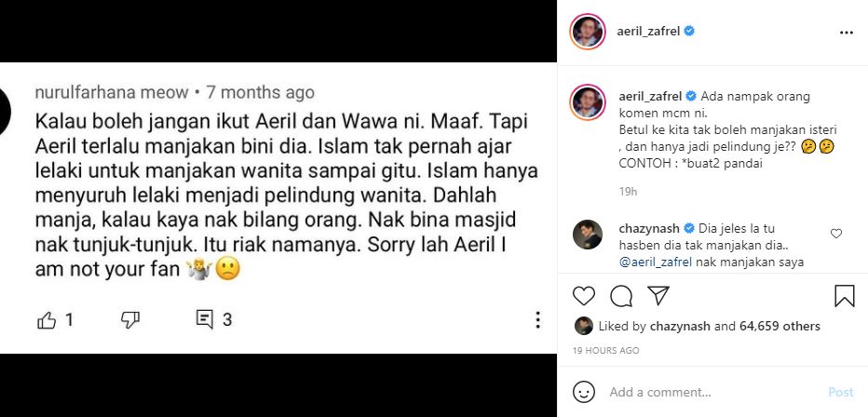This screenshot has height=417, width=868.
Task: Click aeril_zafrel caption avatar
Action: coord(588,102)
